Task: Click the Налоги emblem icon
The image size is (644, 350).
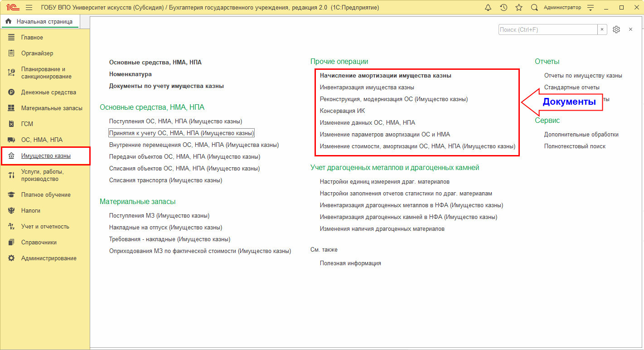Action: pyautogui.click(x=11, y=210)
